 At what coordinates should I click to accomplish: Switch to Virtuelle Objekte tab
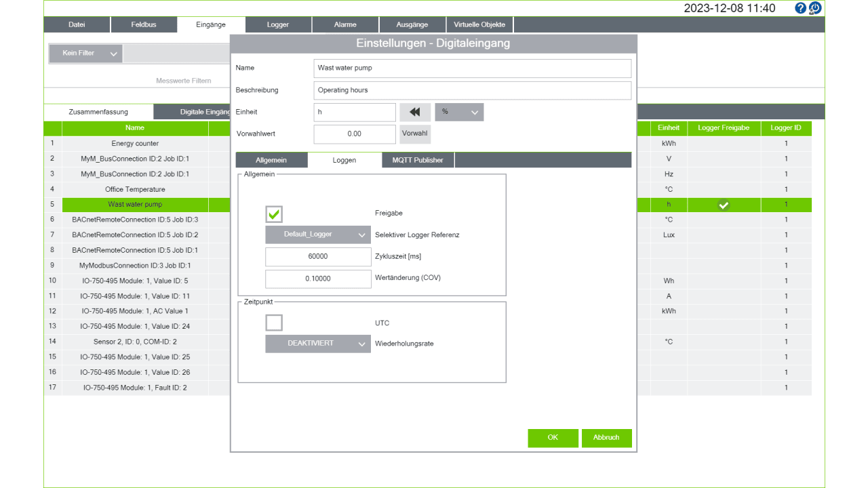pyautogui.click(x=479, y=25)
